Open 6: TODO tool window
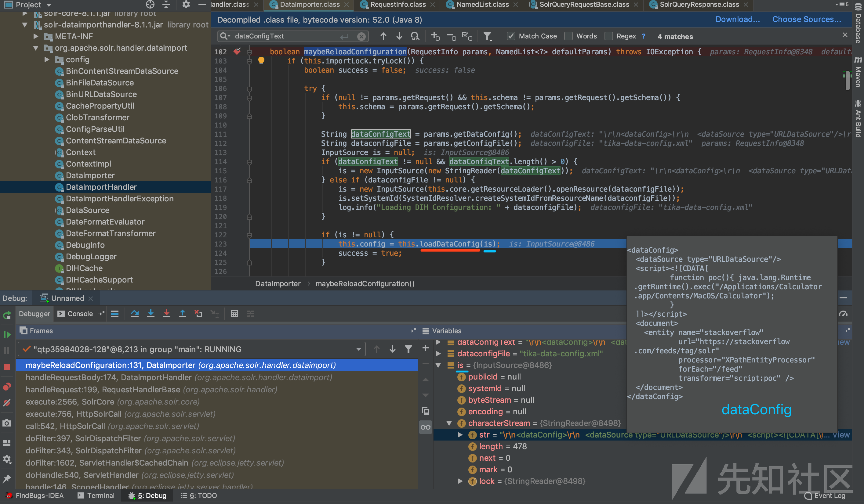 tap(198, 495)
